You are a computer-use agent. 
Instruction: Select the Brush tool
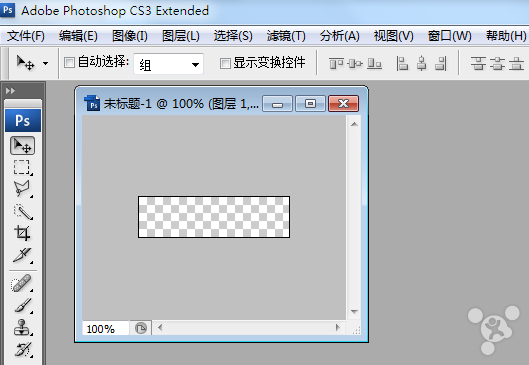(x=22, y=306)
